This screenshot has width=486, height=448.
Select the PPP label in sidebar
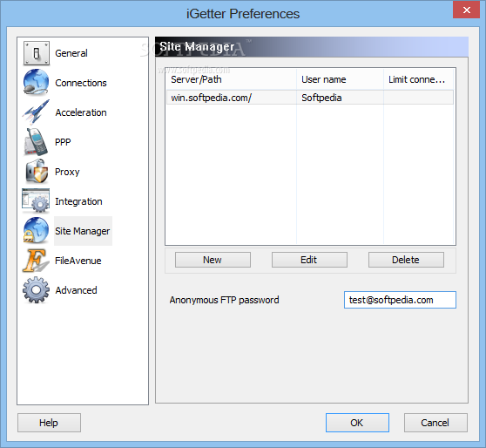[x=63, y=142]
